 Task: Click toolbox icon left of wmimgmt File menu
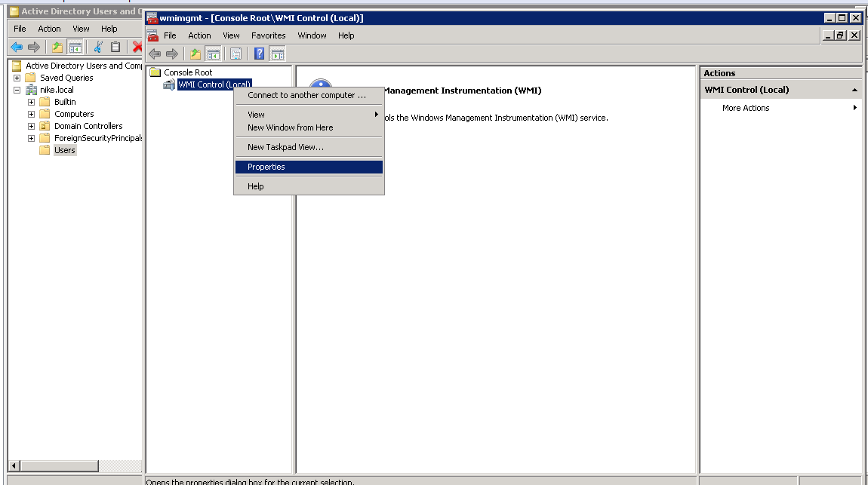[152, 35]
